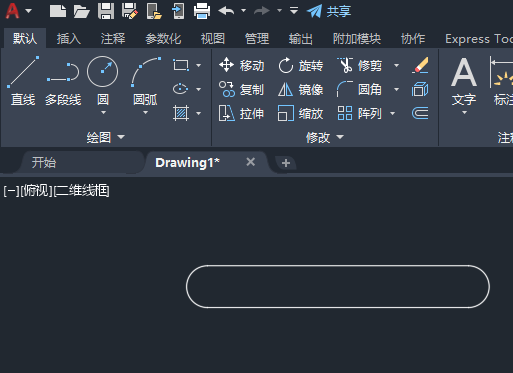Open the 阵列 array dropdown arrow
The height and width of the screenshot is (373, 513).
pyautogui.click(x=393, y=113)
